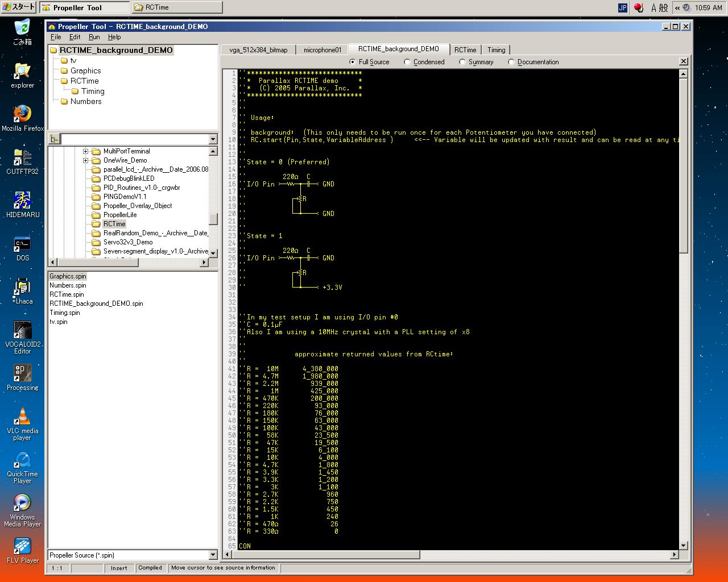728x582 pixels.
Task: Click the RCTime taskbar button
Action: [x=176, y=7]
